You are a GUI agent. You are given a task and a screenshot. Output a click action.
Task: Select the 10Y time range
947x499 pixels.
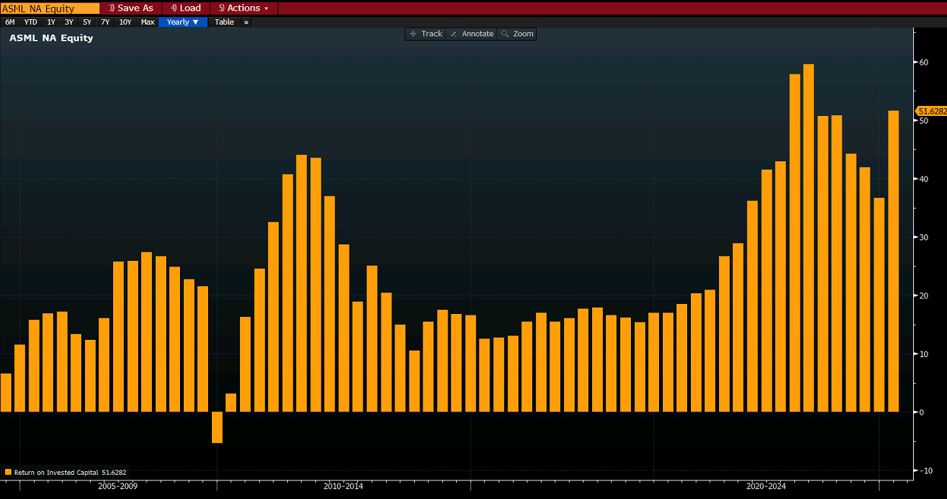pyautogui.click(x=125, y=22)
